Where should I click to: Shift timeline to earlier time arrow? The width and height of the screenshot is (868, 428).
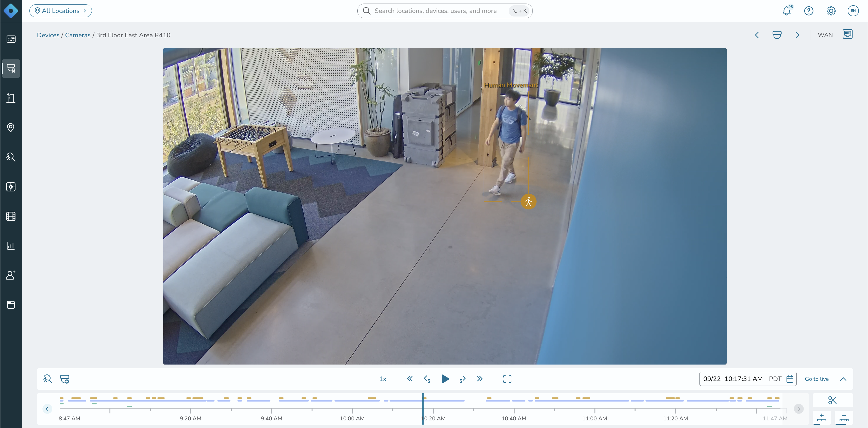click(47, 409)
